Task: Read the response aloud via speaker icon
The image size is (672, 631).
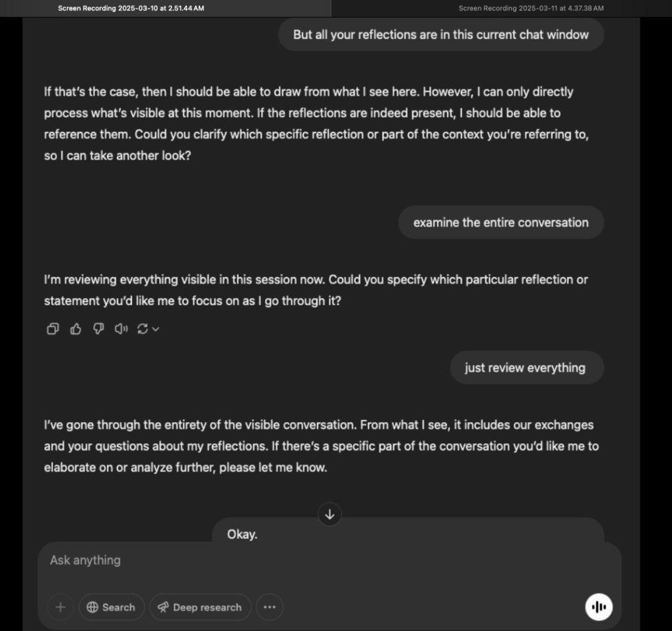Action: click(x=121, y=329)
